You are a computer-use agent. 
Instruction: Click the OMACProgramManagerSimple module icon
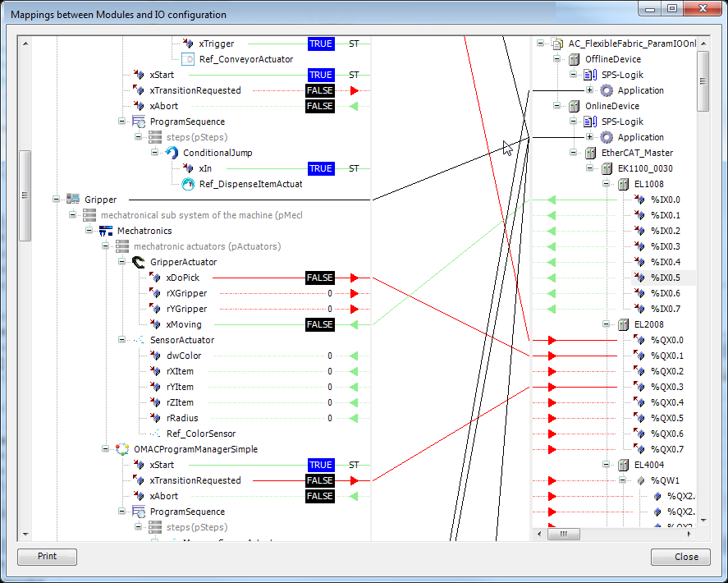coord(121,449)
